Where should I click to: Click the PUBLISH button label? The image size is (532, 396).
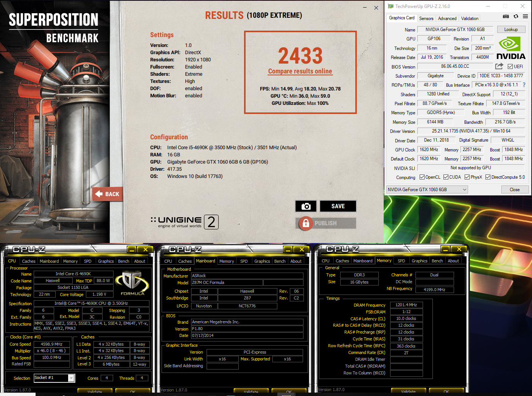pyautogui.click(x=325, y=223)
